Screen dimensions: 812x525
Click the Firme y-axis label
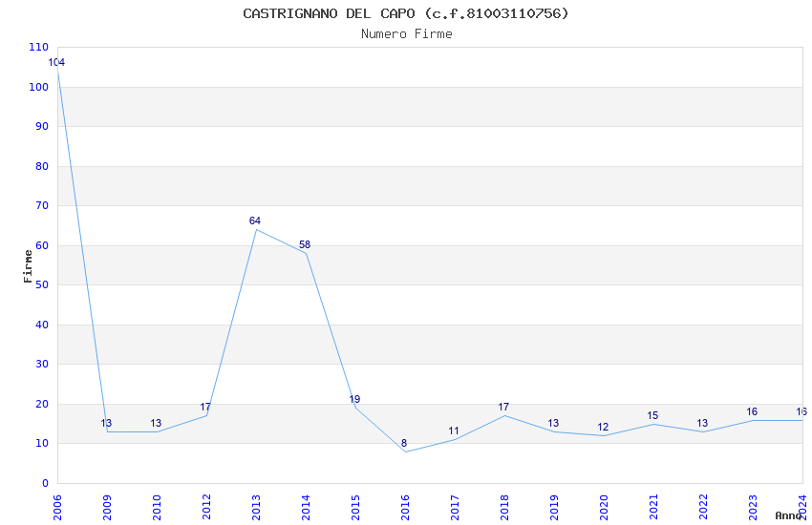pos(28,266)
